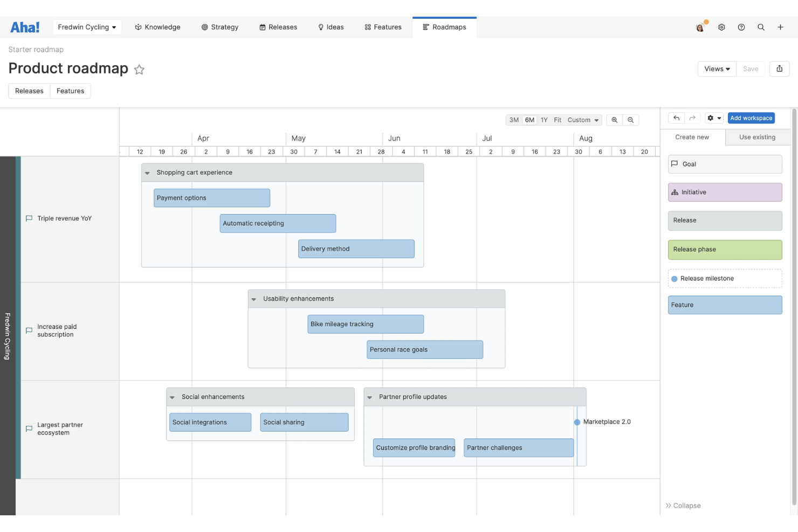The height and width of the screenshot is (532, 798).
Task: Click the Social sharing feature bar
Action: (x=304, y=423)
